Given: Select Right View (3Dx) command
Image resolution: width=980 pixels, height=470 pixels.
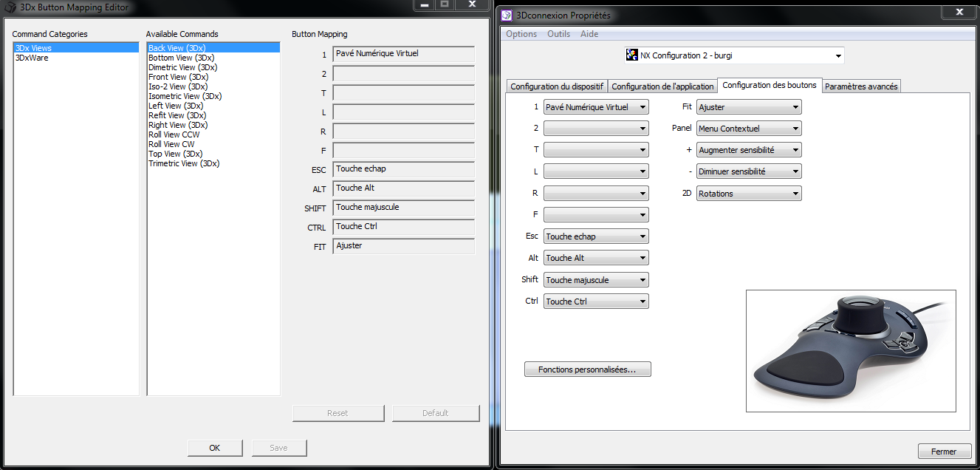Looking at the screenshot, I should [x=213, y=125].
